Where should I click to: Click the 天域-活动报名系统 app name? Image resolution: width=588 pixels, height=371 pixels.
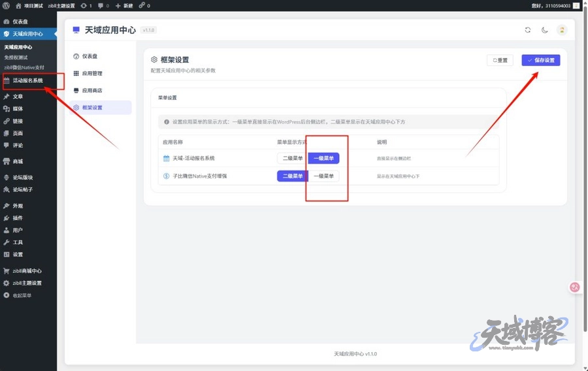[x=193, y=158]
